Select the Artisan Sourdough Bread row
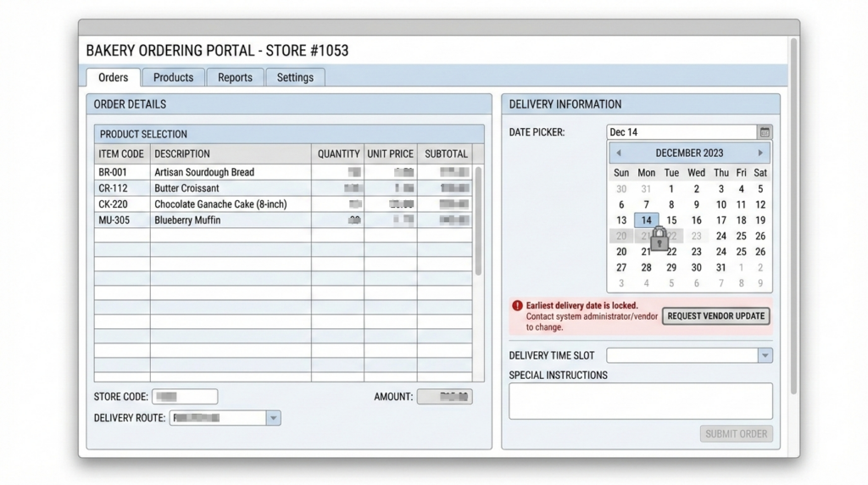 [203, 172]
